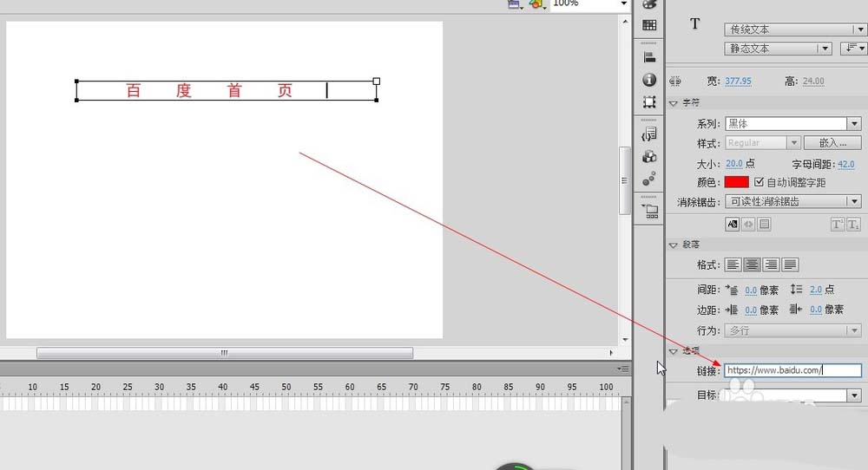This screenshot has width=868, height=470.
Task: Justify the paragraph
Action: pyautogui.click(x=790, y=264)
